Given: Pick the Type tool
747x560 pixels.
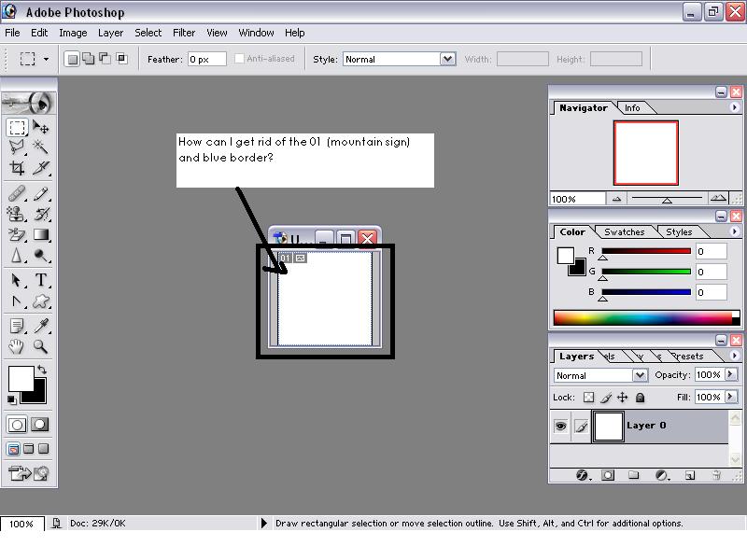Looking at the screenshot, I should tap(41, 280).
